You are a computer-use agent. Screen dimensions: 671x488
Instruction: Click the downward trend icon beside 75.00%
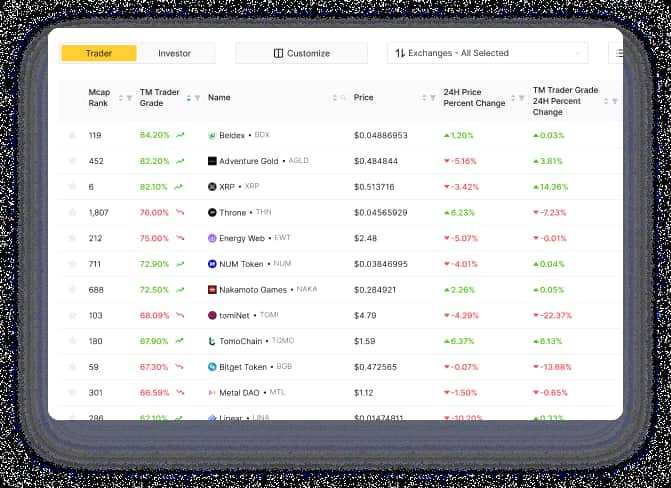point(180,238)
